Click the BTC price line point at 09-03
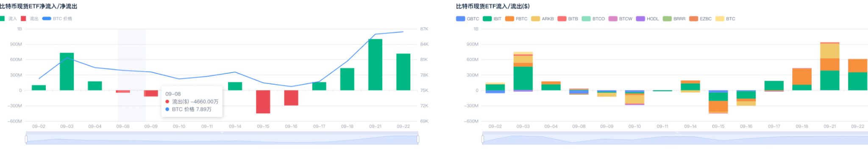This screenshot has width=868, height=153. [67, 58]
